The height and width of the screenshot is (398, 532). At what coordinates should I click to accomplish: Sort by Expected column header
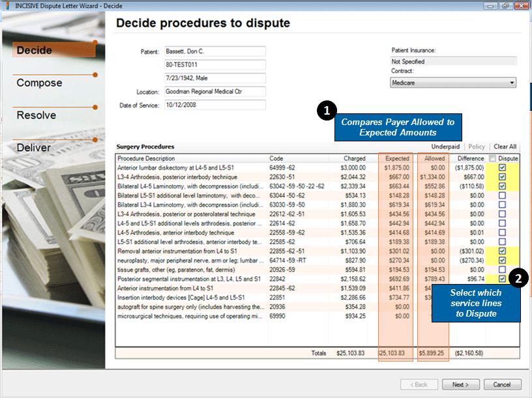tap(397, 158)
